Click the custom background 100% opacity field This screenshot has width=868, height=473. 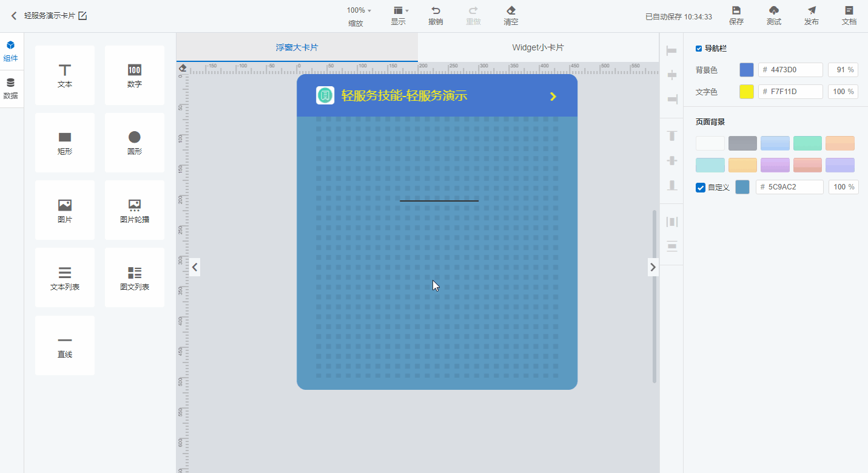[844, 187]
